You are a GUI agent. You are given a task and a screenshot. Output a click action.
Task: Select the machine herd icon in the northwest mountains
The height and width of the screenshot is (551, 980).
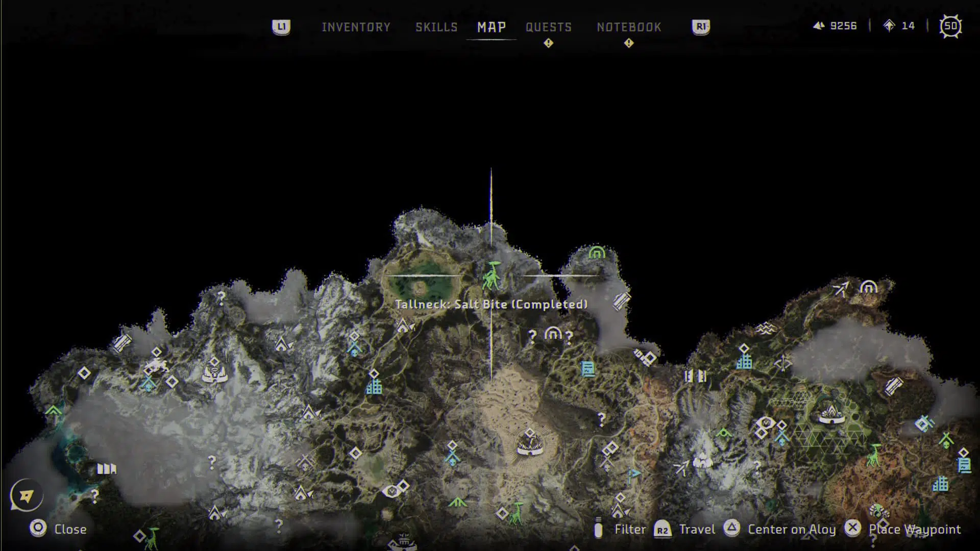[x=157, y=365]
